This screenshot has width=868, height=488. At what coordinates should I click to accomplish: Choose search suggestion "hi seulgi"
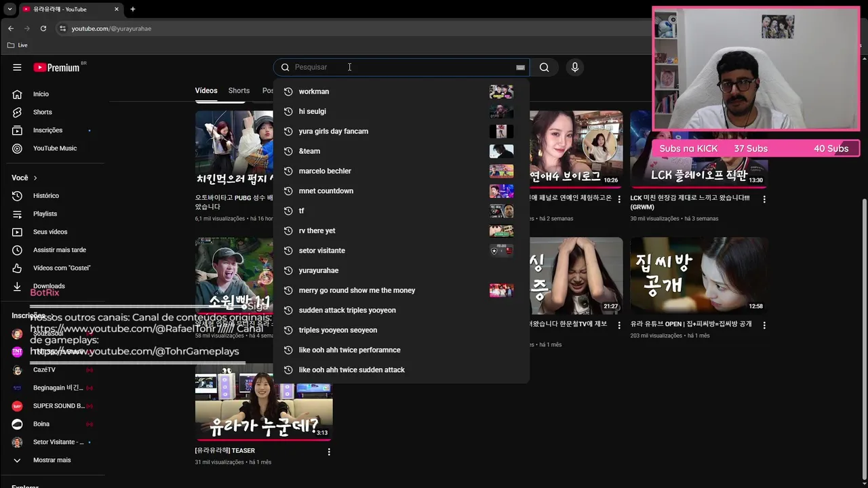pyautogui.click(x=401, y=111)
